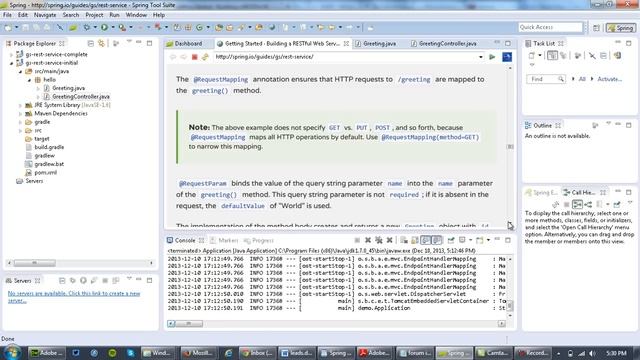640x360 pixels.
Task: Select GreetingController.java in Package Explorer
Action: pyautogui.click(x=81, y=97)
